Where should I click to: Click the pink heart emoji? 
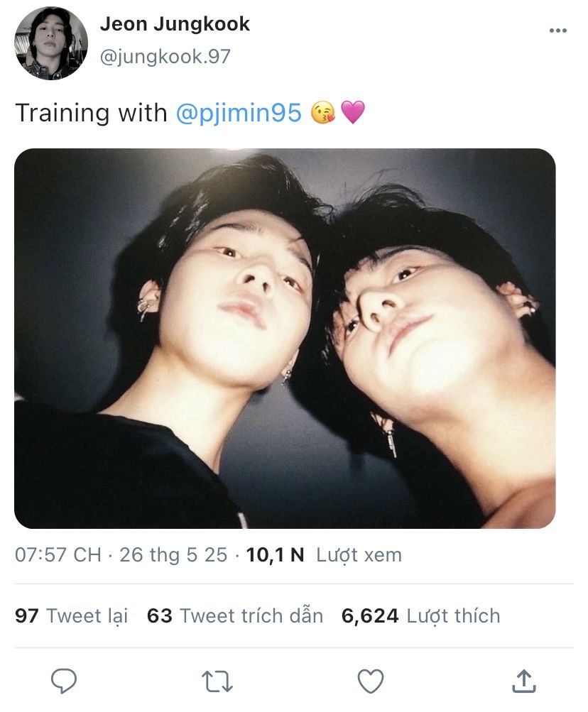353,113
